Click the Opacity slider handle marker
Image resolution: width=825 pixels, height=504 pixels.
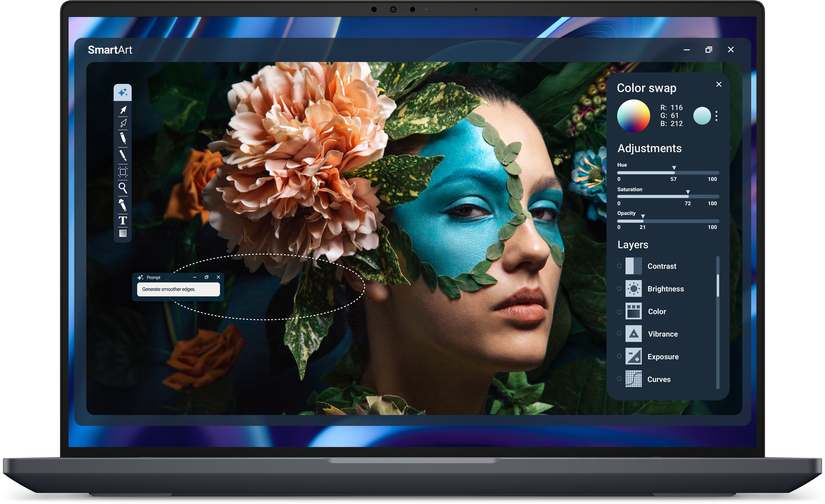coord(643,216)
